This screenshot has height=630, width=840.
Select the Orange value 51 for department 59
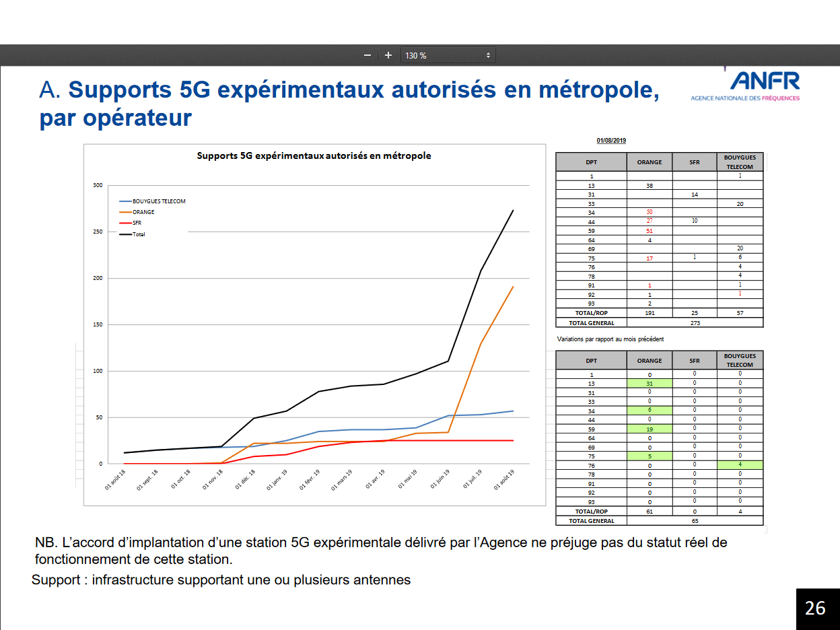click(650, 231)
